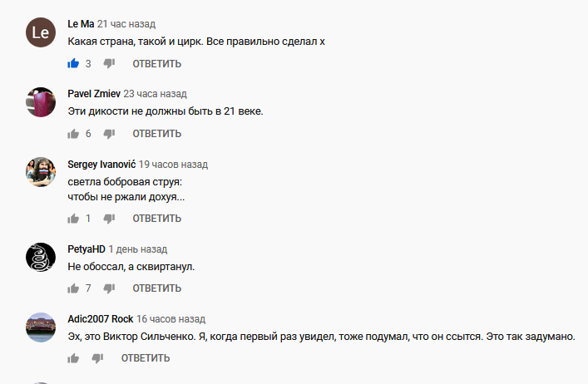Open Le Ma's profile avatar
The width and height of the screenshot is (588, 384).
(41, 32)
